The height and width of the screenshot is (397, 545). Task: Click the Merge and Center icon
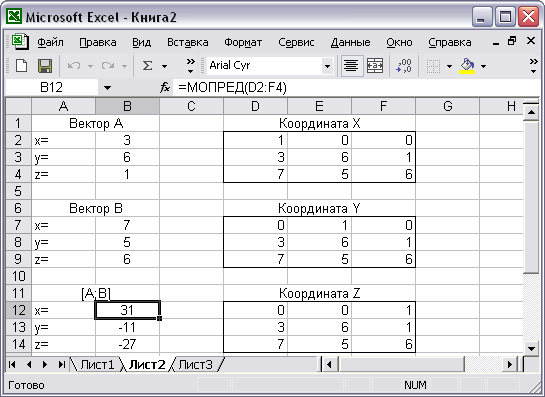tap(375, 66)
